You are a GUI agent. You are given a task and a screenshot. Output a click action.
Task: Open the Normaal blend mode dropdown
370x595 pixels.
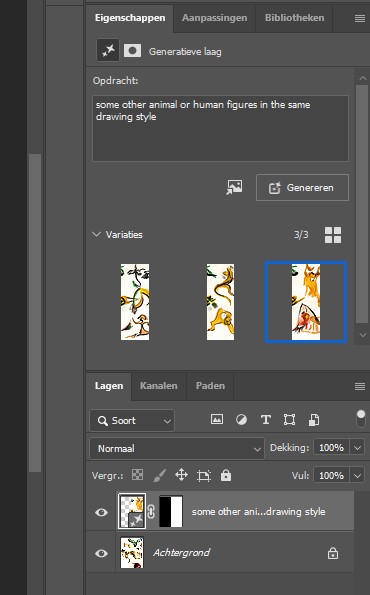tap(177, 449)
